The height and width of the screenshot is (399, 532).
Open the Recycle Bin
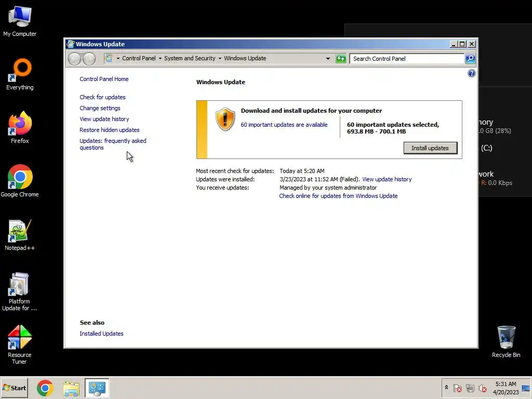click(x=506, y=342)
